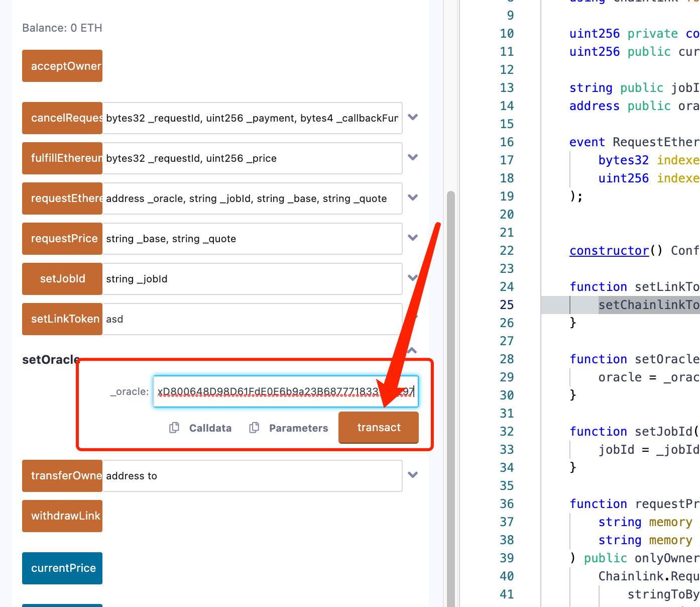
Task: Click the string _jobId input field
Action: pyautogui.click(x=251, y=279)
